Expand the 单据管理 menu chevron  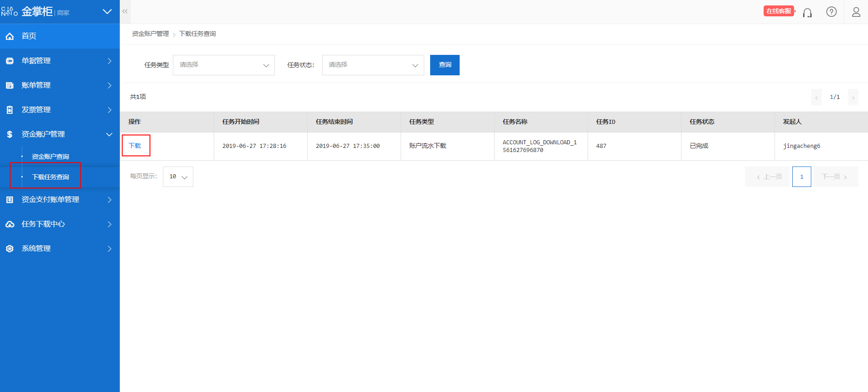[109, 61]
